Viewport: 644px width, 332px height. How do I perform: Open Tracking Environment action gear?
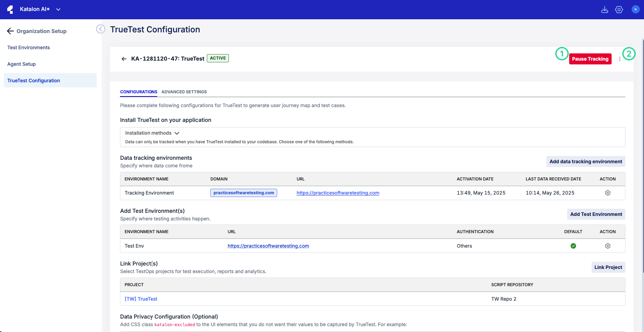click(x=608, y=193)
